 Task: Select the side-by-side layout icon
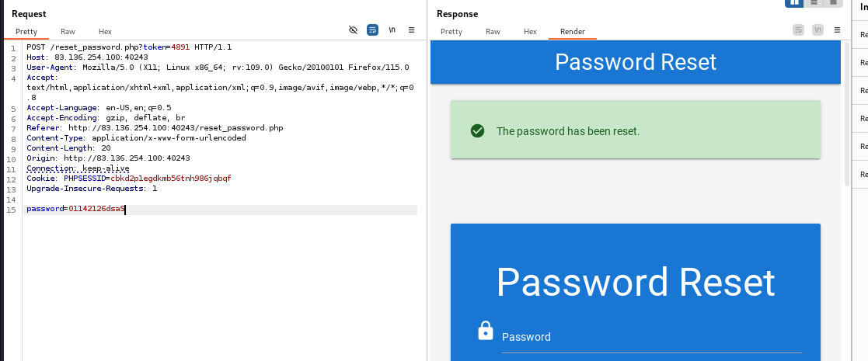(x=794, y=2)
